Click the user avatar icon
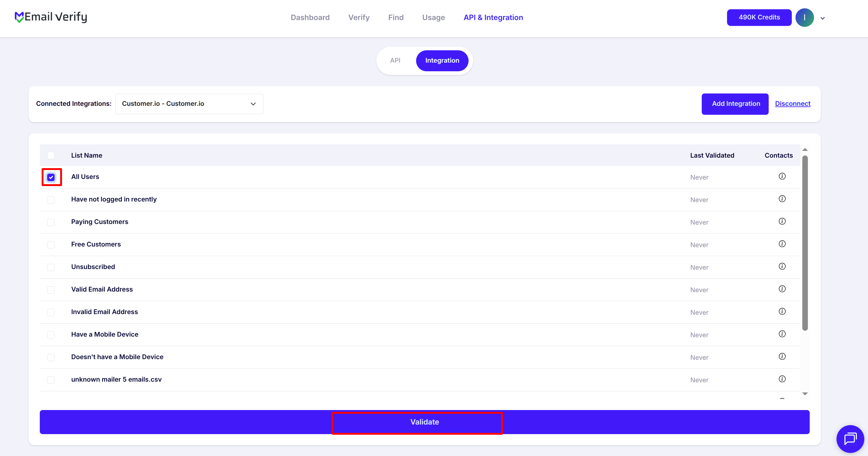The image size is (868, 456). pos(804,18)
